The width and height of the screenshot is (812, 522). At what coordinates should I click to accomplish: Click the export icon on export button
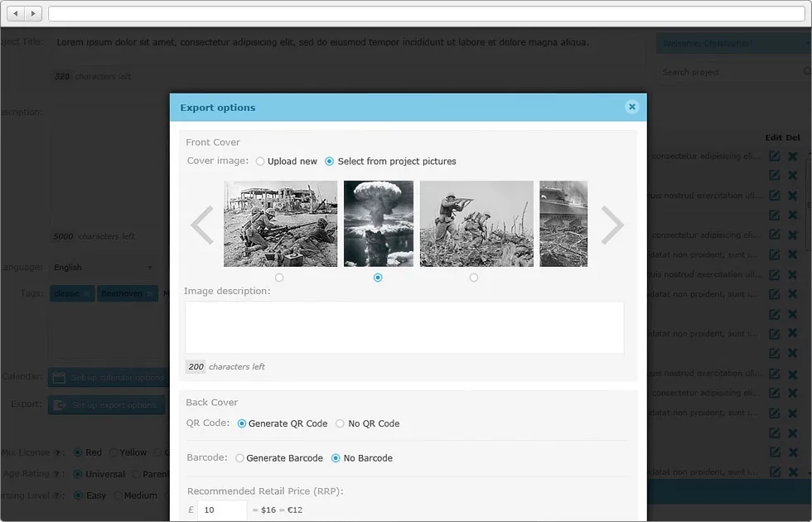60,405
